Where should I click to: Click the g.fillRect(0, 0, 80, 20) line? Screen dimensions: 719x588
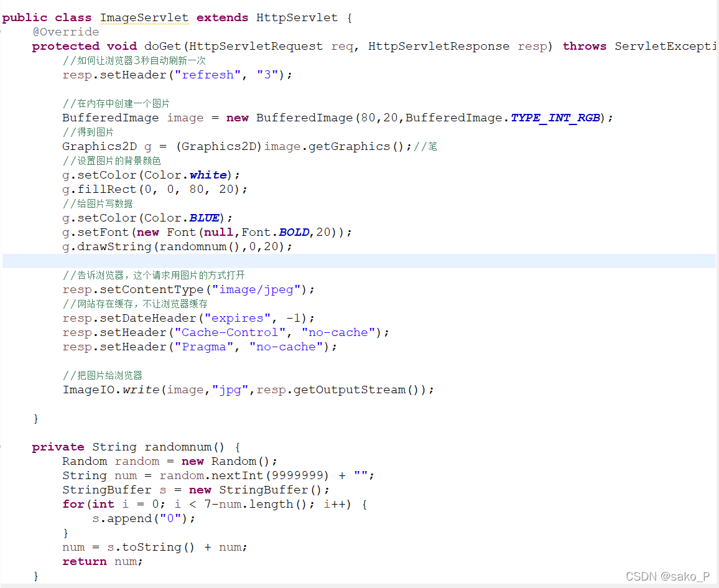pyautogui.click(x=154, y=189)
